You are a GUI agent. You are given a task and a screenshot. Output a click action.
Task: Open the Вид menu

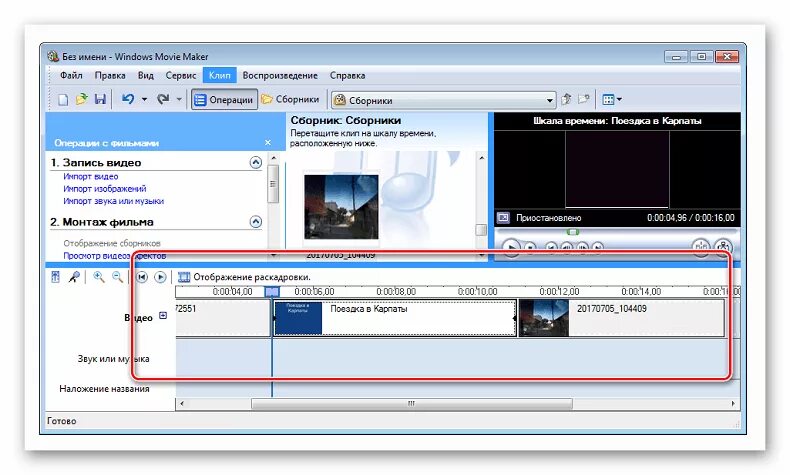146,76
